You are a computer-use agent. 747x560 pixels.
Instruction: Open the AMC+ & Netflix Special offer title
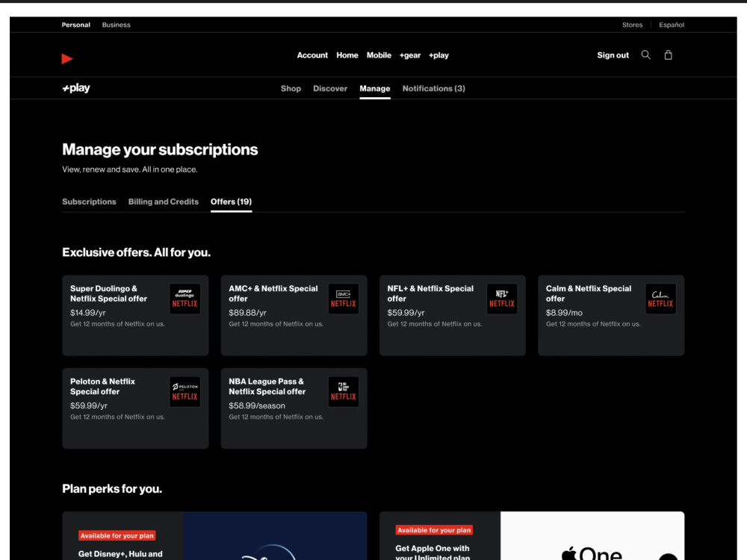pos(273,293)
